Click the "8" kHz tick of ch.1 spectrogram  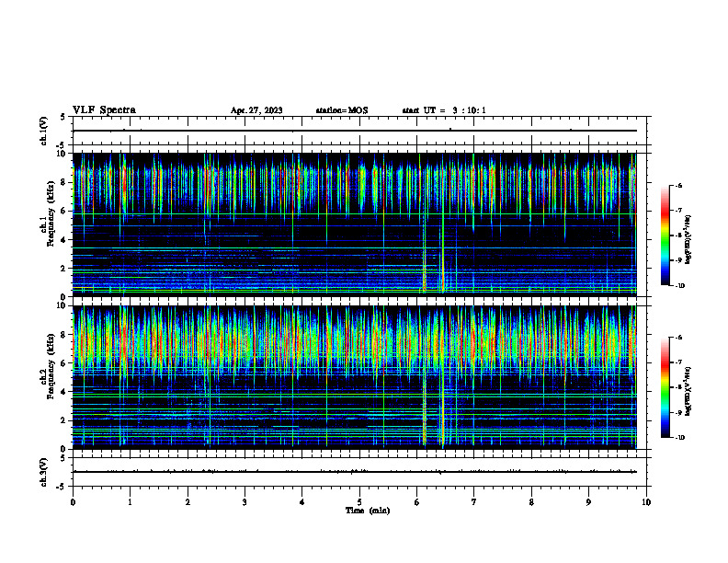pyautogui.click(x=63, y=182)
